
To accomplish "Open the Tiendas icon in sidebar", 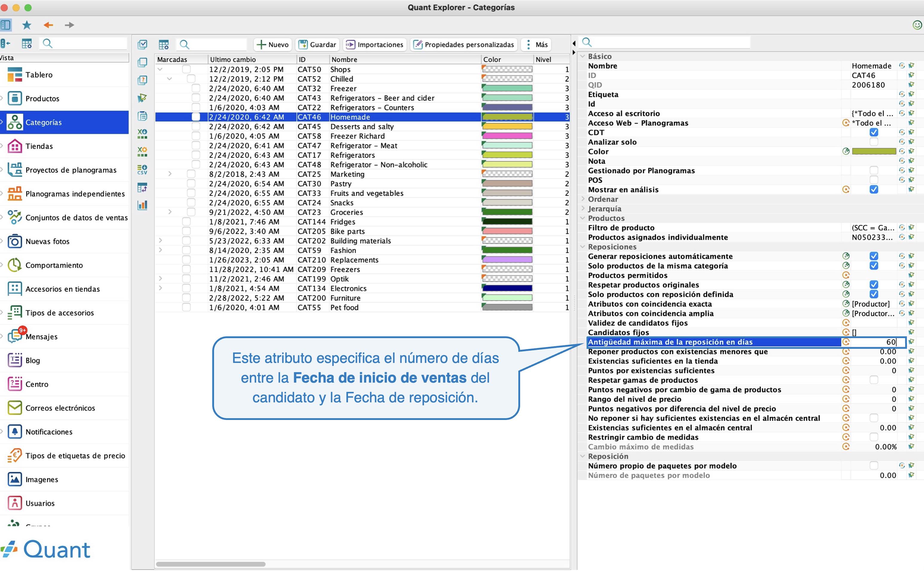I will 15,146.
